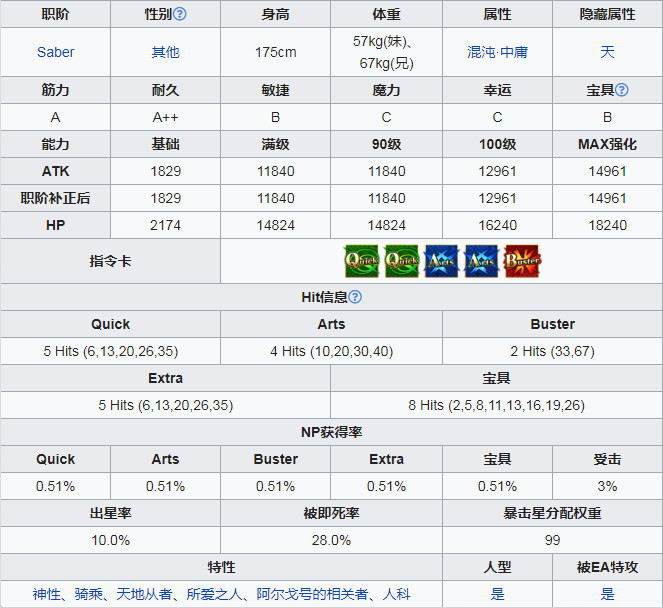
Task: Click the MAX强化 HP value 18240
Action: pos(607,225)
